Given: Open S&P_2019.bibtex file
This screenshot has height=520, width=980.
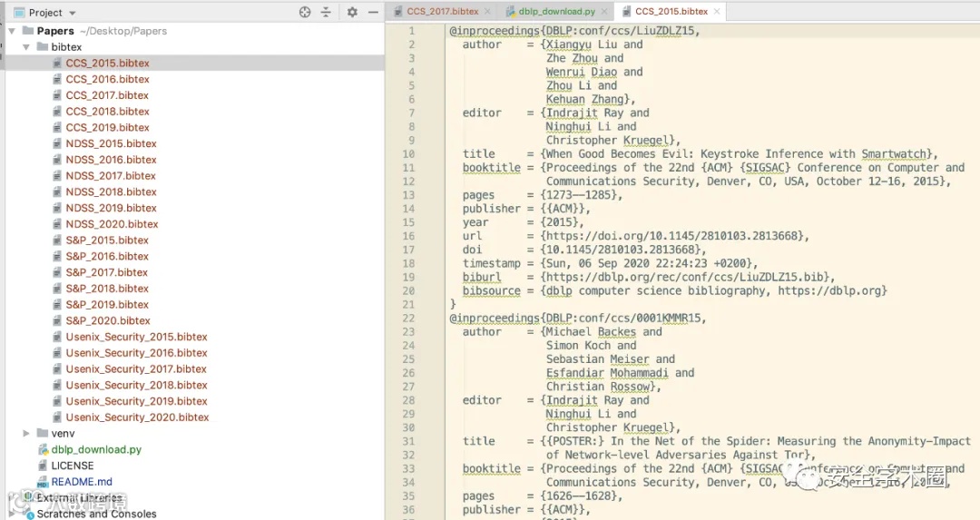Looking at the screenshot, I should (x=107, y=305).
